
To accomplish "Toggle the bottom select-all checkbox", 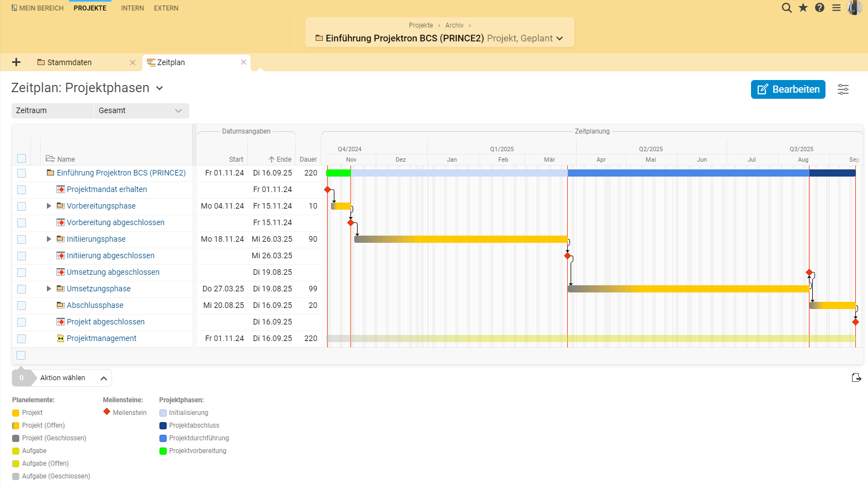I will 21,355.
